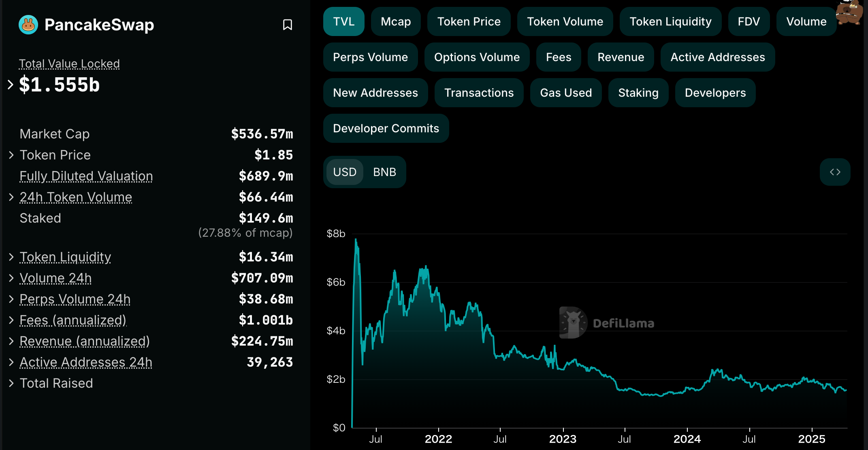Click the $536.57m Market Cap value

tap(262, 134)
